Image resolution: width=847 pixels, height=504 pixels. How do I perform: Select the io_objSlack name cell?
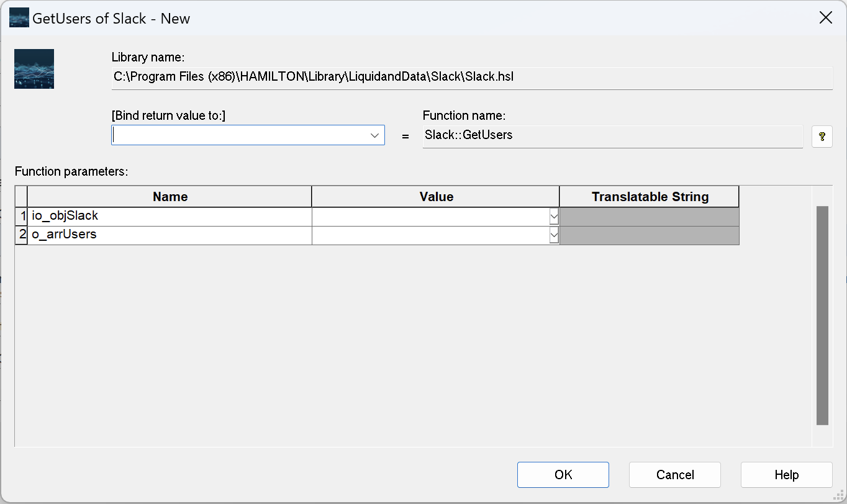tap(170, 217)
